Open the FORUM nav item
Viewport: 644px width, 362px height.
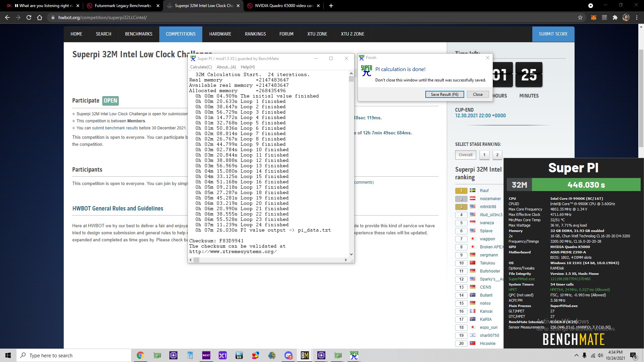pos(286,34)
